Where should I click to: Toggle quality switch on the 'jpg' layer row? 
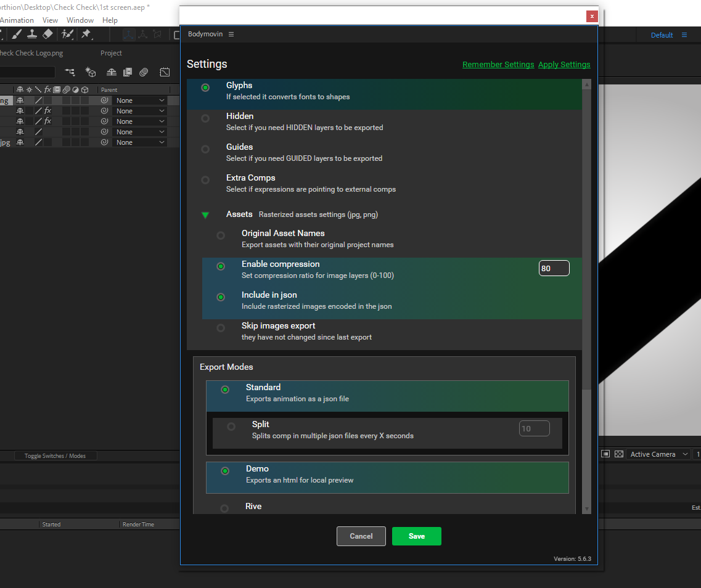click(38, 142)
